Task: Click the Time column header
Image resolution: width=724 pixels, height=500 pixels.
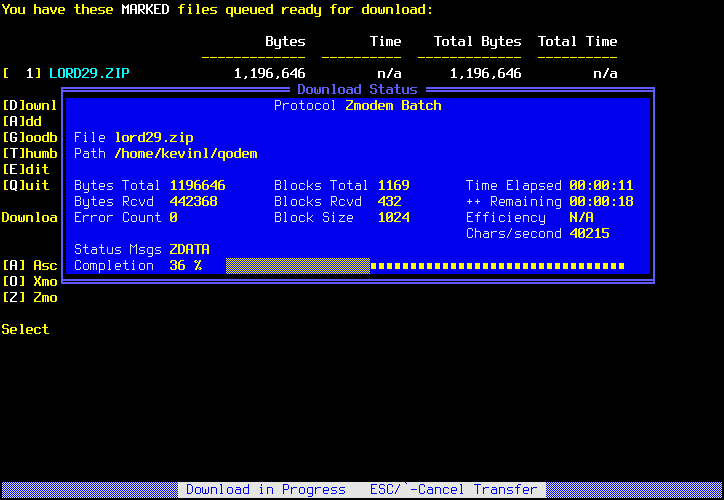Action: pyautogui.click(x=385, y=42)
